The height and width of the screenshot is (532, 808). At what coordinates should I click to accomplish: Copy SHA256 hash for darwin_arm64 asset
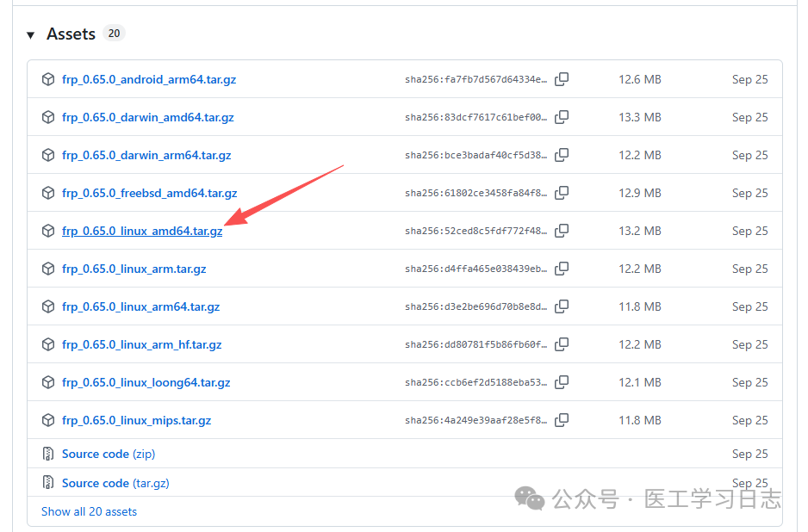point(562,155)
